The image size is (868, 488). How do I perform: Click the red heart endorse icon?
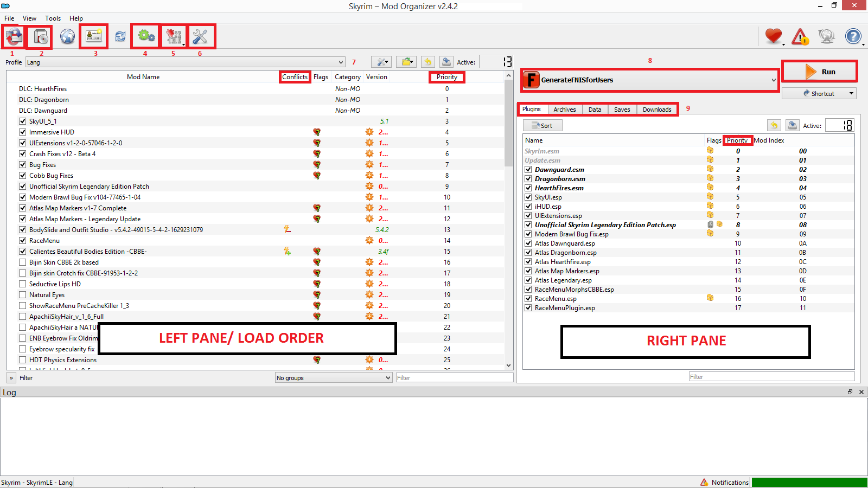click(774, 36)
